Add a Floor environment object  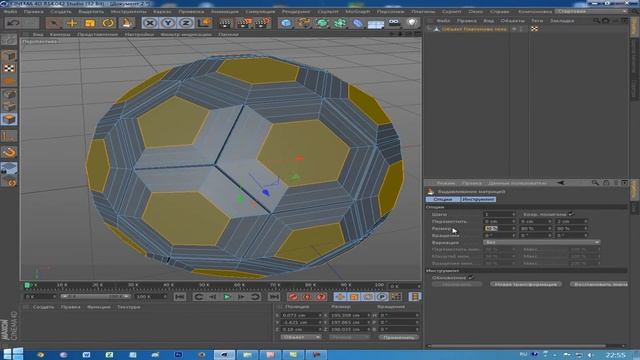point(376,24)
